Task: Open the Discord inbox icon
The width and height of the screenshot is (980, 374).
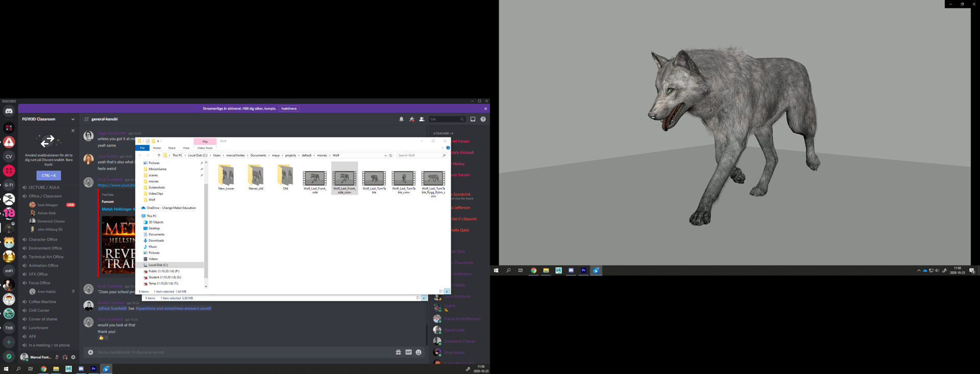Action: point(473,119)
